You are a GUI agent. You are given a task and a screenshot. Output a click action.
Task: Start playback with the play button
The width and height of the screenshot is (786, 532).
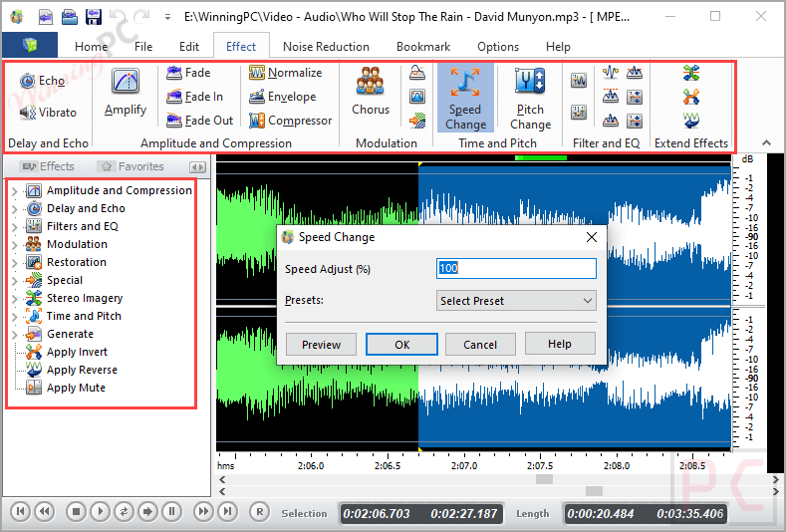click(x=100, y=511)
